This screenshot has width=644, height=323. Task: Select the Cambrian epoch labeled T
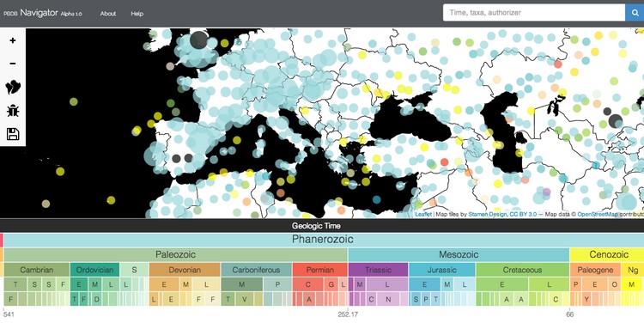coord(16,284)
